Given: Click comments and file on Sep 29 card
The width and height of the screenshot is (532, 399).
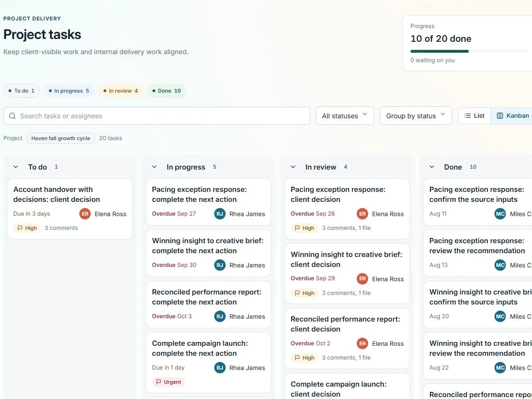Looking at the screenshot, I should point(346,293).
